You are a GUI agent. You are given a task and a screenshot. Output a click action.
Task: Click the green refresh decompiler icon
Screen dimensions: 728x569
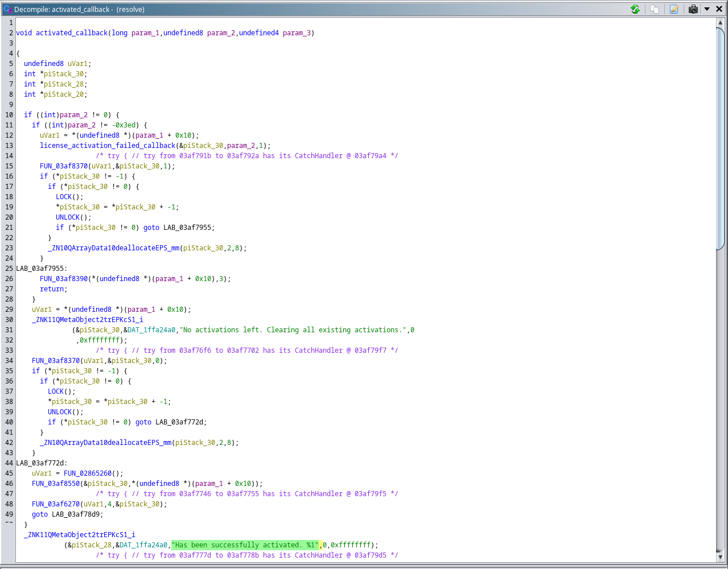[x=635, y=9]
